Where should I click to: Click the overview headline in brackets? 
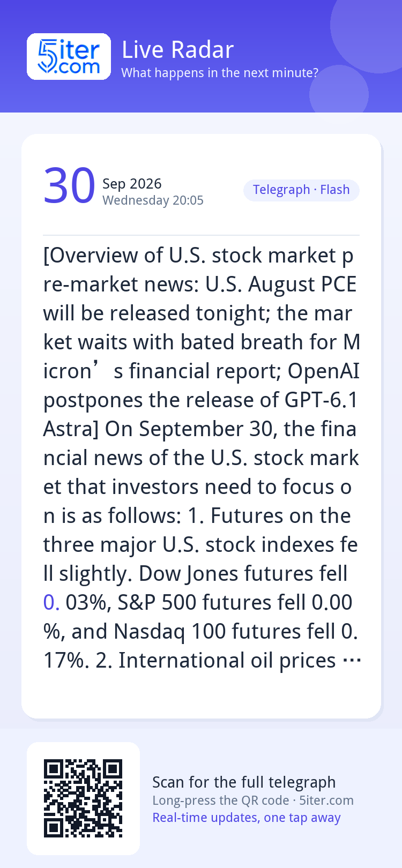point(201,342)
